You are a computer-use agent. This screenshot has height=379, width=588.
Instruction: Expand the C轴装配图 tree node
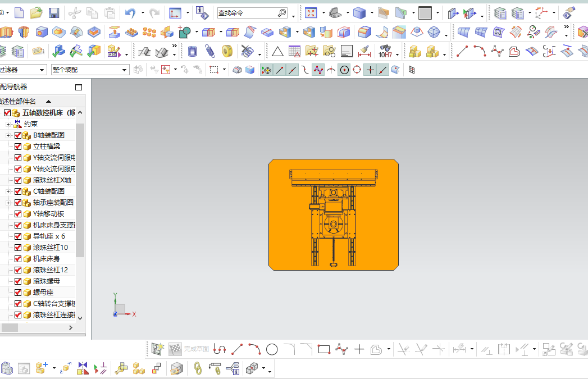click(x=8, y=191)
